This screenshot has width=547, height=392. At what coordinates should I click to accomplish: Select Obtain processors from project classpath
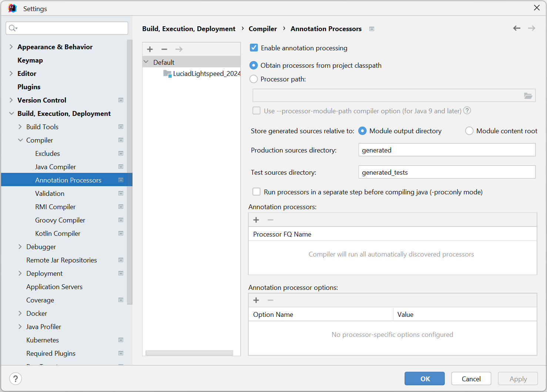pyautogui.click(x=254, y=66)
